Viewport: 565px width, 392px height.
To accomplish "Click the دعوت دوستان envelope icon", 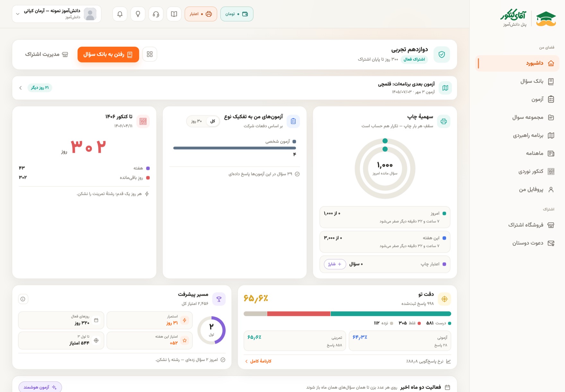I will [551, 243].
